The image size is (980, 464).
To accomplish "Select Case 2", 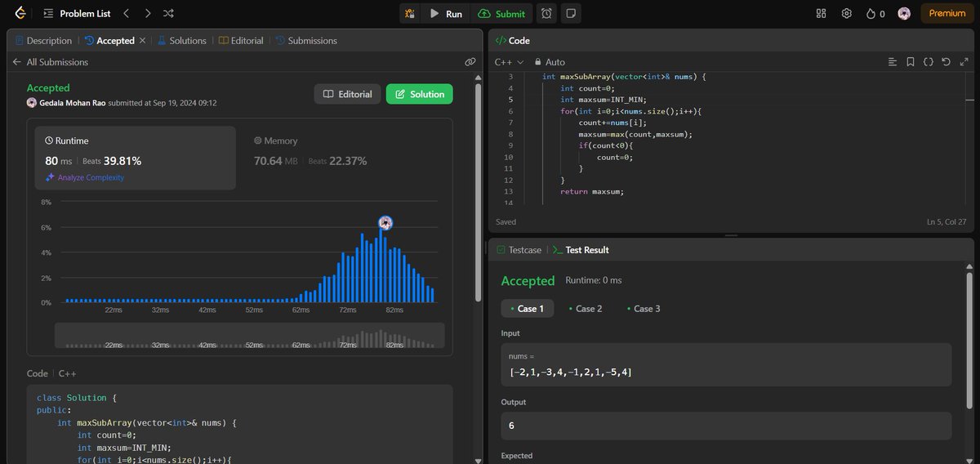I will (584, 309).
